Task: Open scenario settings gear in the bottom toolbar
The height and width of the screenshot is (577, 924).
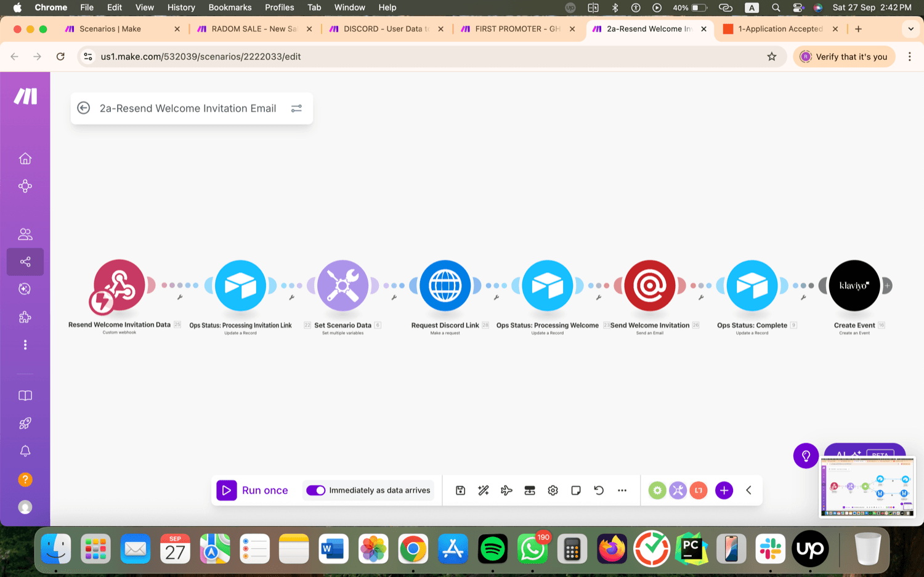Action: tap(553, 490)
